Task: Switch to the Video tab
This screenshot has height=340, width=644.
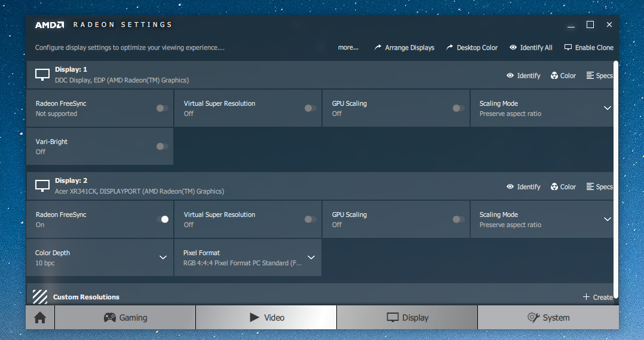Action: click(266, 317)
